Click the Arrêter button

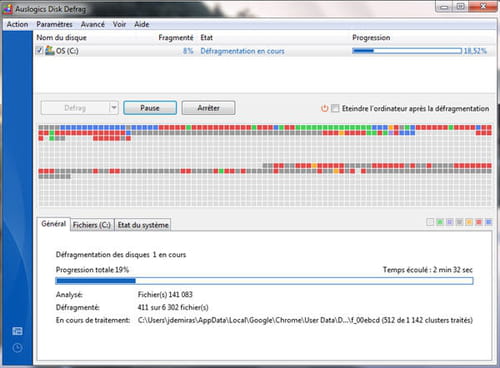click(208, 108)
